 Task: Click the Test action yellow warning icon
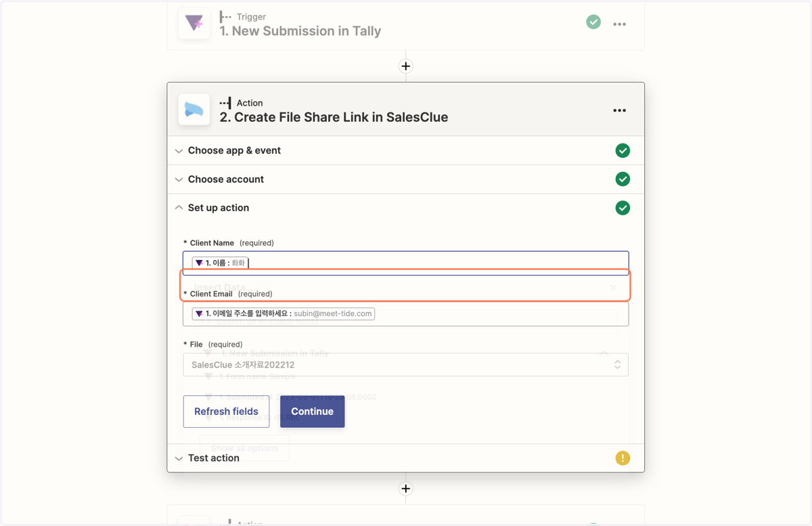[x=623, y=458]
